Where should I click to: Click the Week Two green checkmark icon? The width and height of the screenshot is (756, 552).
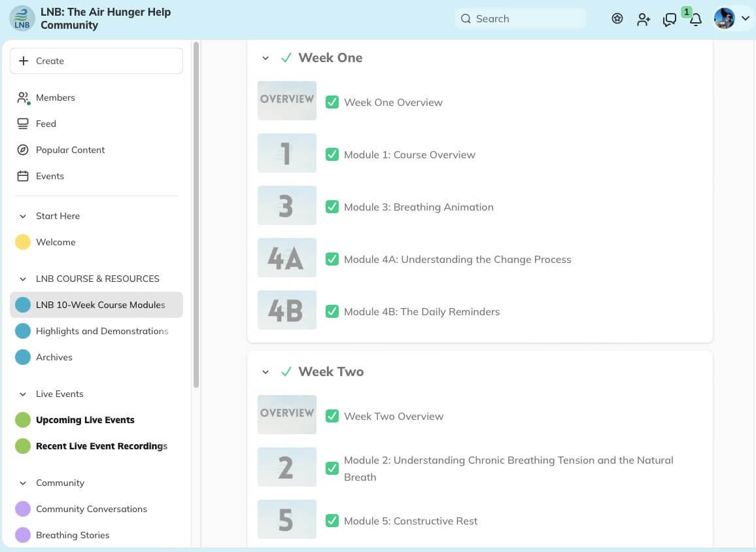[x=286, y=371]
